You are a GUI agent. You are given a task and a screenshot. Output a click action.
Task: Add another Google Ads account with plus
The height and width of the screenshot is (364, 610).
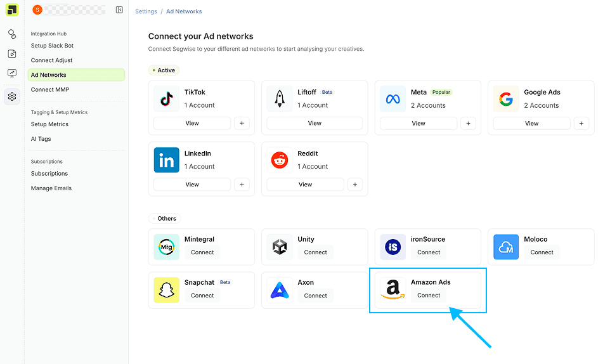coord(581,123)
